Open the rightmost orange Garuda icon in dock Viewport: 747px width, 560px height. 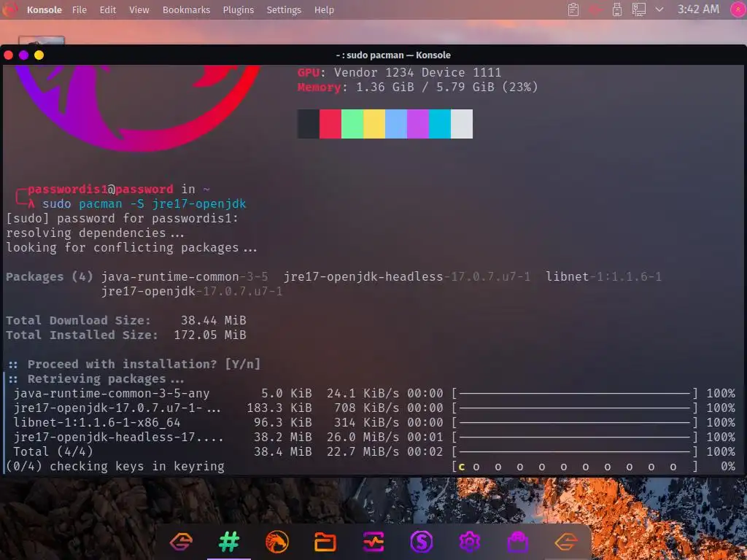[x=566, y=542]
